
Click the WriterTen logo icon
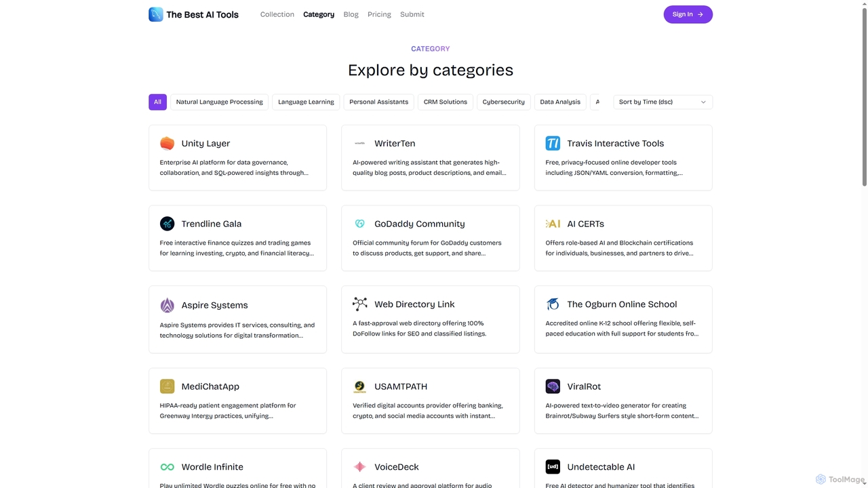(x=360, y=143)
